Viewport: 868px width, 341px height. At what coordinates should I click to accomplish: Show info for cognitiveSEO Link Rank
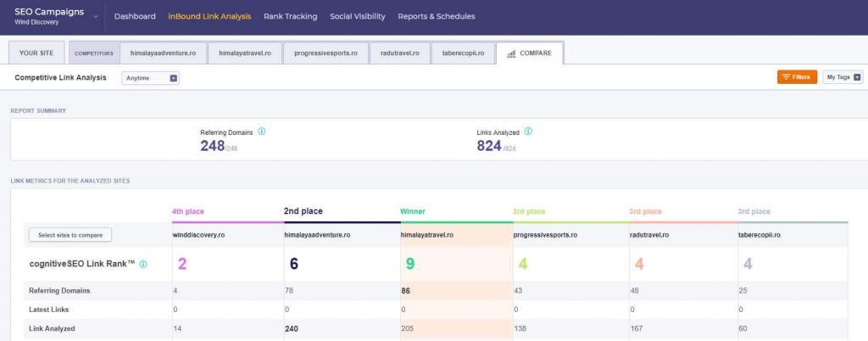[143, 264]
